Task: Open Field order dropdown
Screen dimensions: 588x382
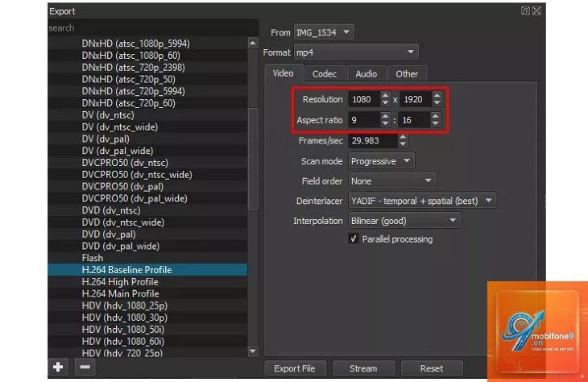Action: [392, 181]
